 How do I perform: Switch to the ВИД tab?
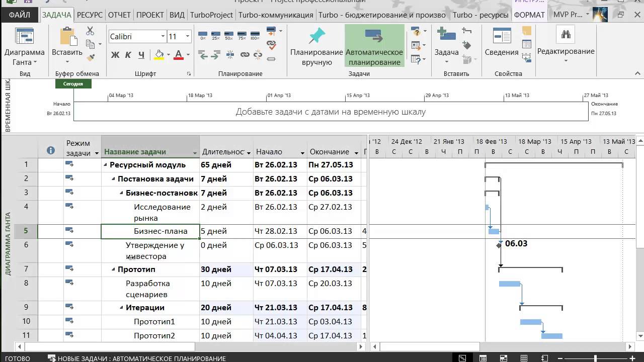(177, 15)
